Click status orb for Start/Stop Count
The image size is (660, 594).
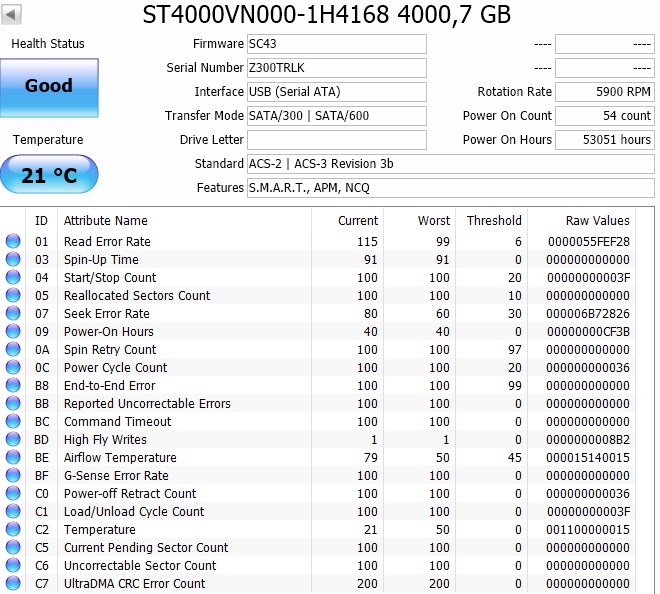13,277
